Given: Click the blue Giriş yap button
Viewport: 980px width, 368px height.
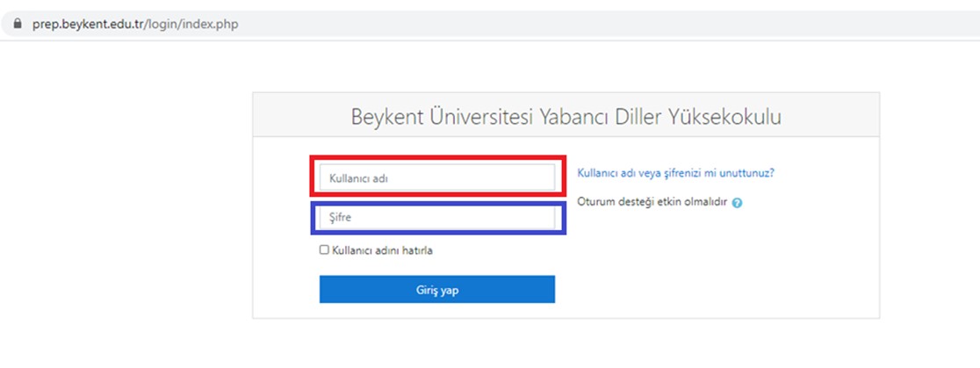Looking at the screenshot, I should click(437, 289).
